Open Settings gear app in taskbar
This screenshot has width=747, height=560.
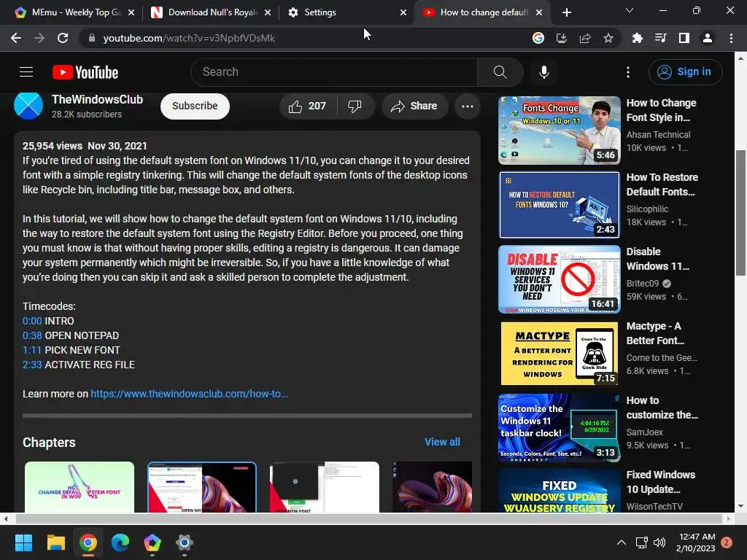(x=185, y=542)
